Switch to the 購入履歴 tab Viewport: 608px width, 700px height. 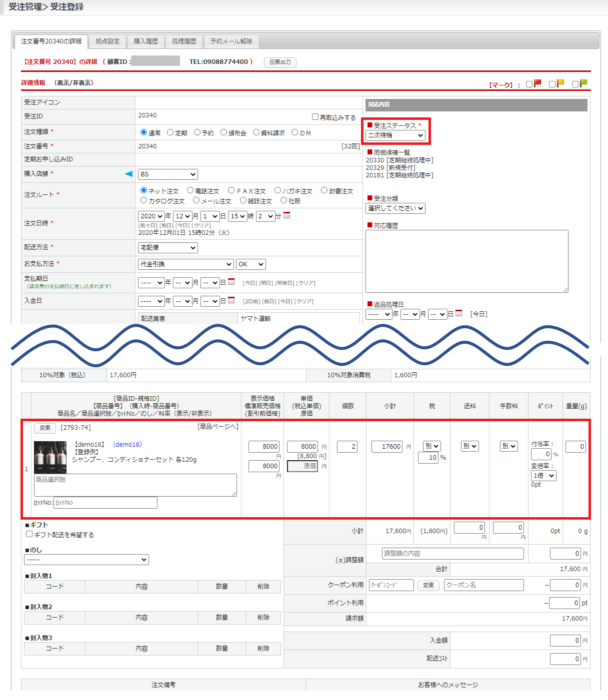145,41
